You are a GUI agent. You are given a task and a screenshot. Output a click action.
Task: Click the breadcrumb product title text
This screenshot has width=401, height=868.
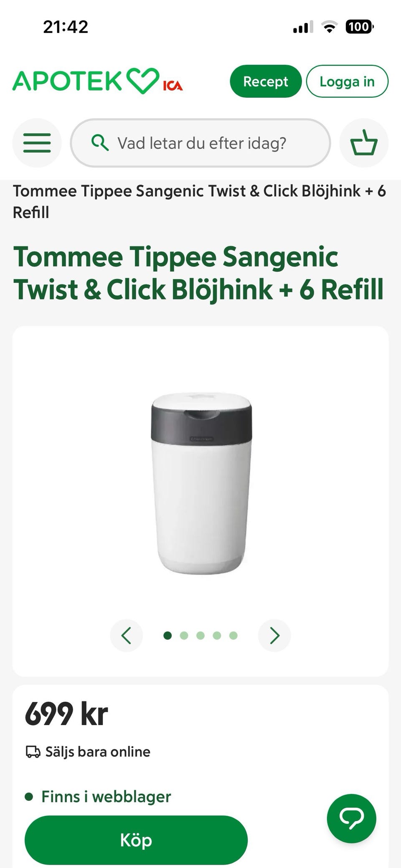coord(199,201)
